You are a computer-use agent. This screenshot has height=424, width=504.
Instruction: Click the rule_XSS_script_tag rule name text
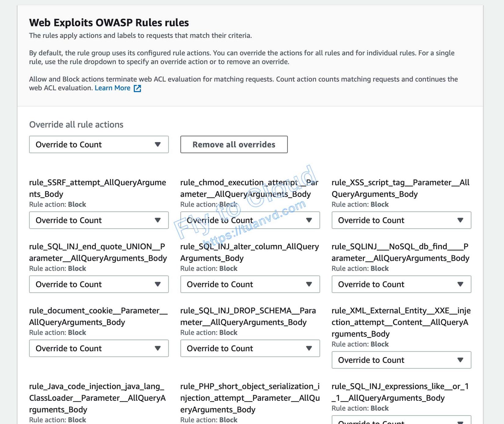click(x=400, y=188)
